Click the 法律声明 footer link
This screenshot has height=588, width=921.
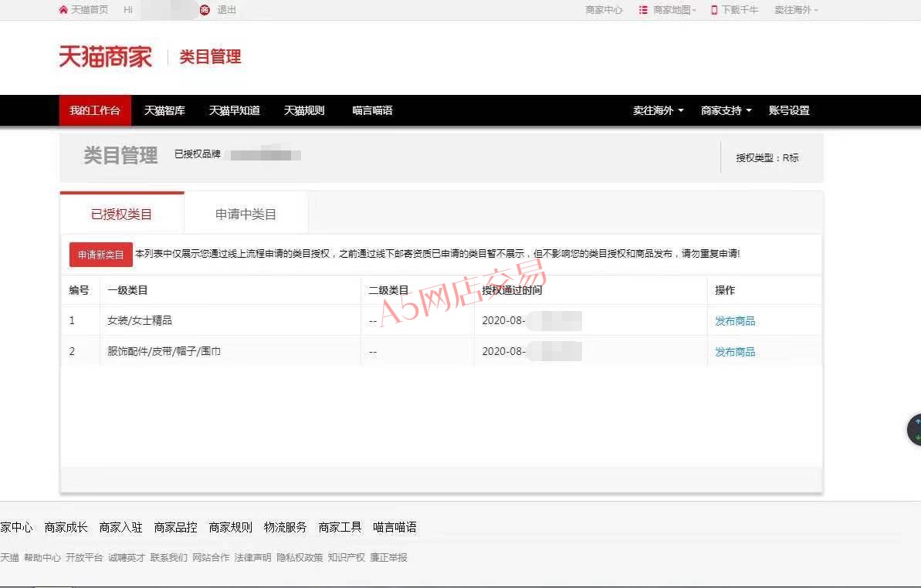tap(252, 557)
